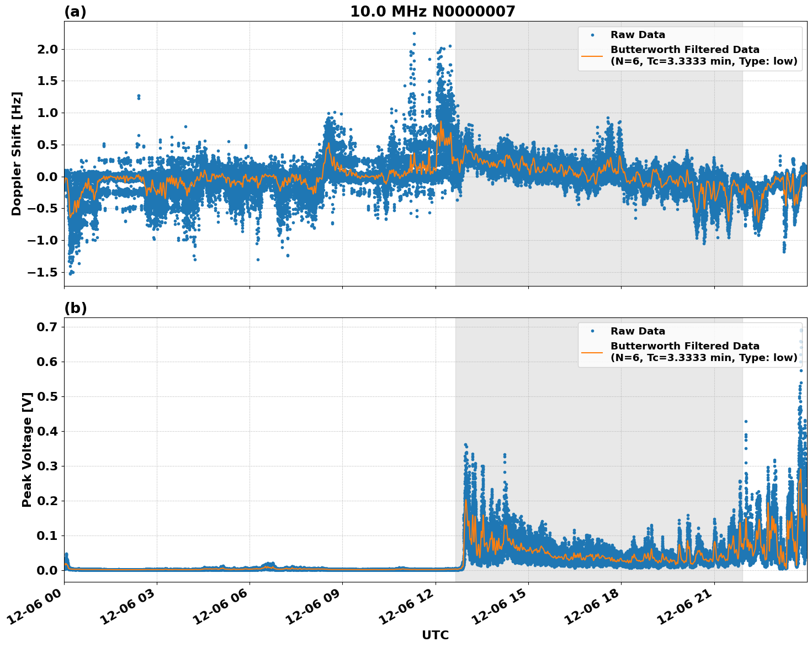The image size is (812, 647).
Task: Toggle the Raw Data series in panel (b)
Action: click(x=639, y=330)
